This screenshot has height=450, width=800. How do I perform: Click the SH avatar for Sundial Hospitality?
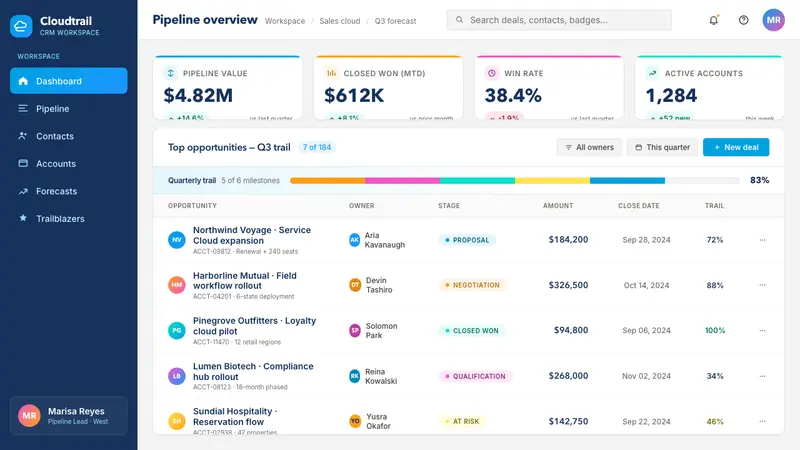pos(177,421)
